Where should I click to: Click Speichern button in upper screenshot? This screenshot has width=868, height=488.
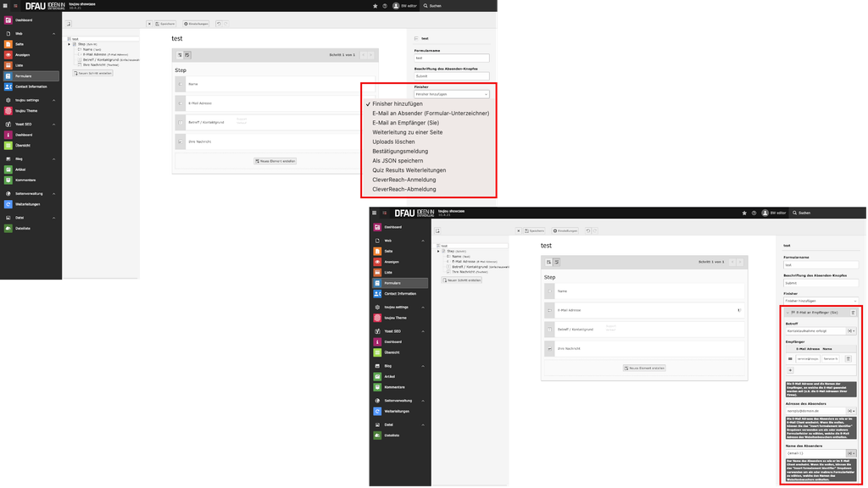[x=165, y=24]
